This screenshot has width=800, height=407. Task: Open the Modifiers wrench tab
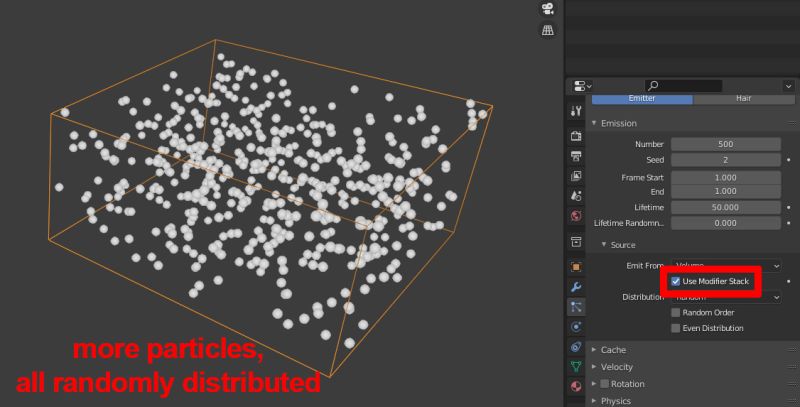click(x=576, y=287)
